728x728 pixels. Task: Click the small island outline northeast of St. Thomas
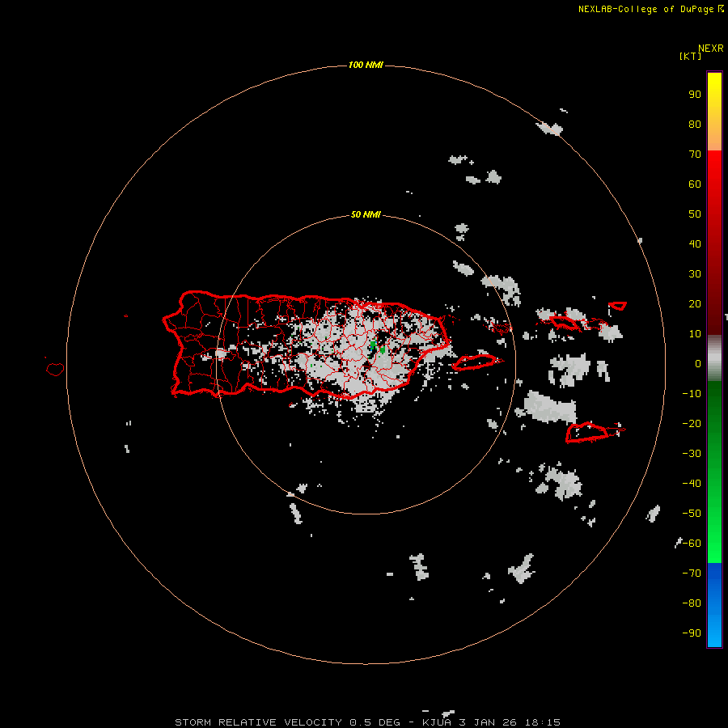point(617,306)
